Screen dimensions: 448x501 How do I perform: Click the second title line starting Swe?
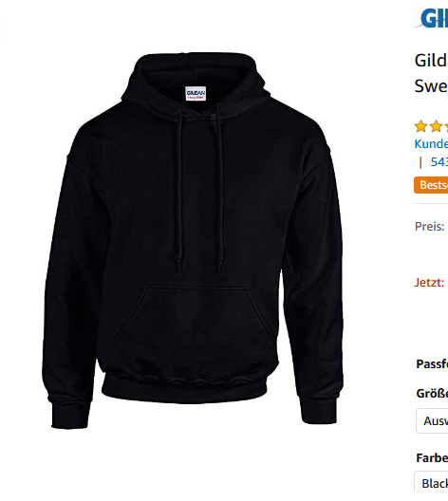[431, 86]
